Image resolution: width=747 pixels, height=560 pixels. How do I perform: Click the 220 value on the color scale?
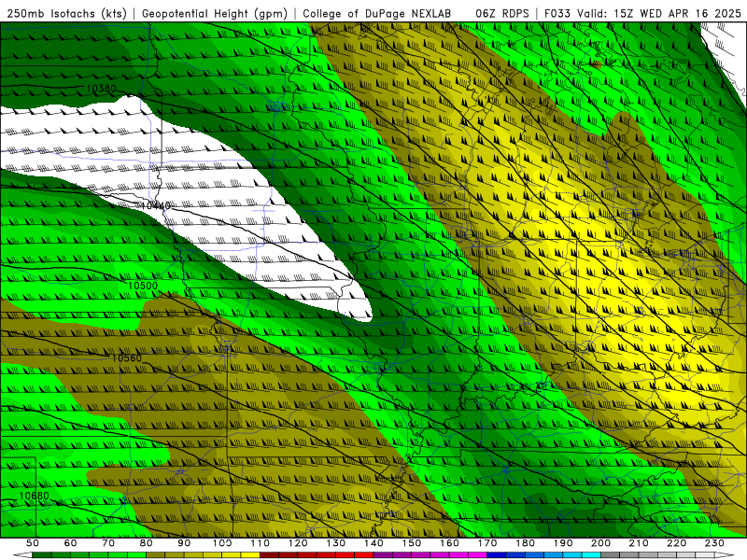pos(676,543)
